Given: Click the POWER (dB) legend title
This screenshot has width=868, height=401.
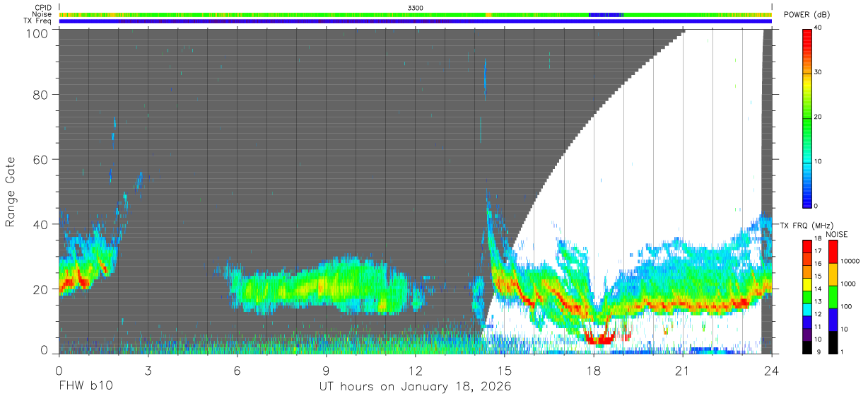Looking at the screenshot, I should [807, 15].
